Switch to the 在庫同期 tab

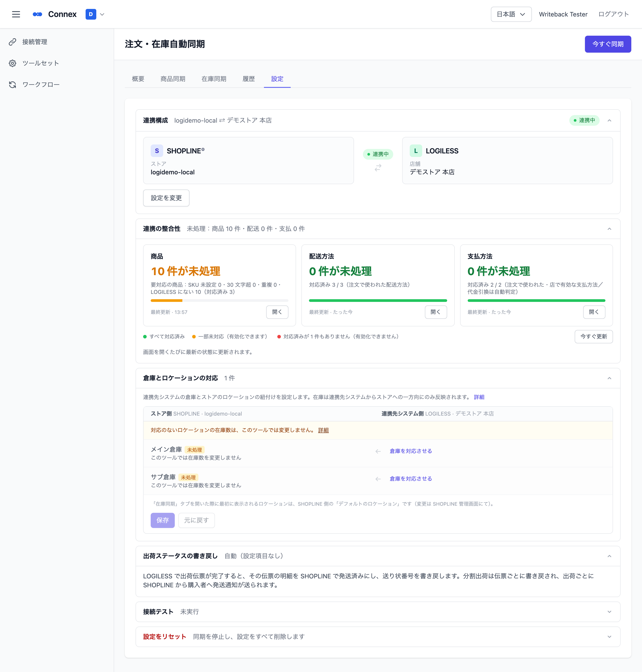pyautogui.click(x=214, y=79)
